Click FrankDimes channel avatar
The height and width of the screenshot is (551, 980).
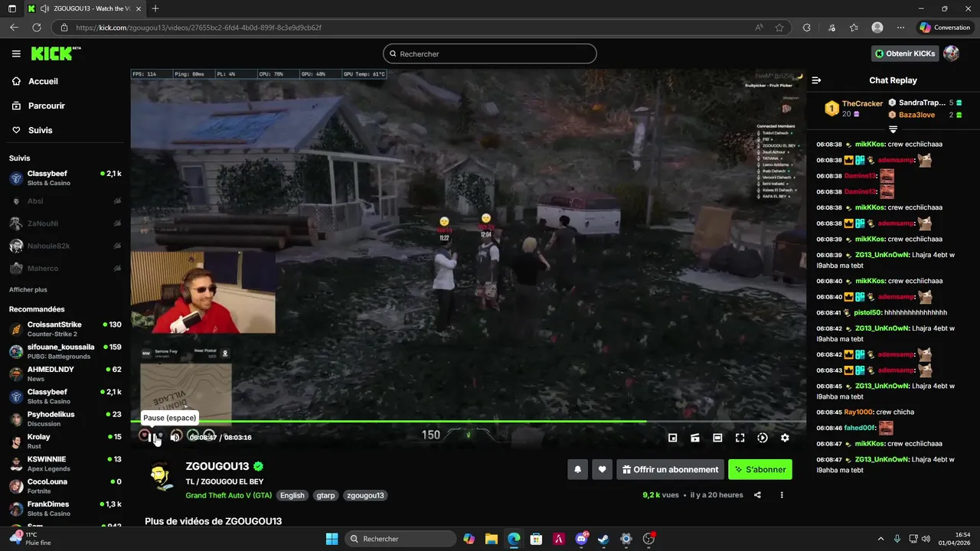pyautogui.click(x=15, y=509)
